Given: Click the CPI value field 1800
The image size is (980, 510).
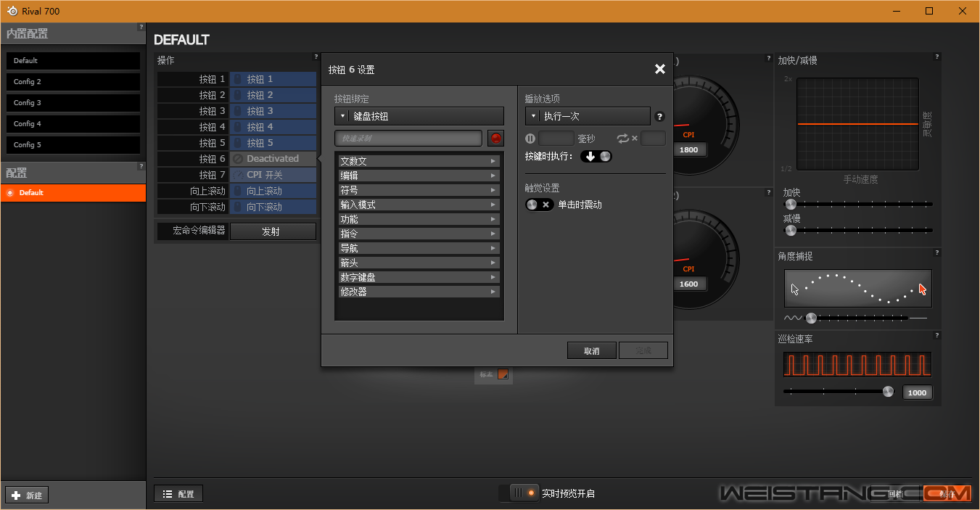Looking at the screenshot, I should [x=688, y=150].
